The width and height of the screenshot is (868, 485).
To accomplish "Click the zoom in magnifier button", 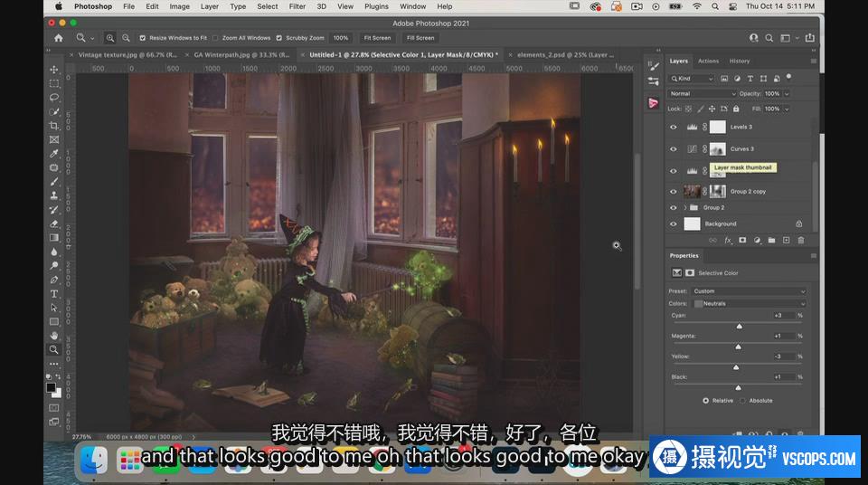I will [110, 38].
